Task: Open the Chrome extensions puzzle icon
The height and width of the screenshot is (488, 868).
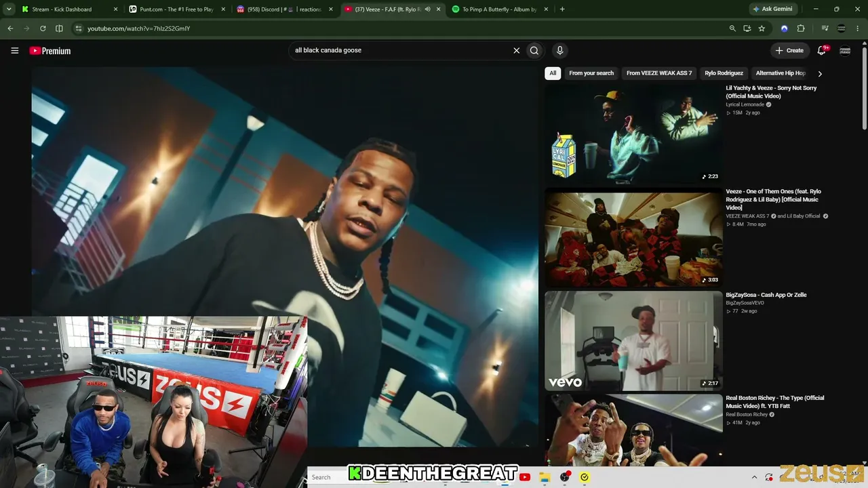Action: (801, 28)
